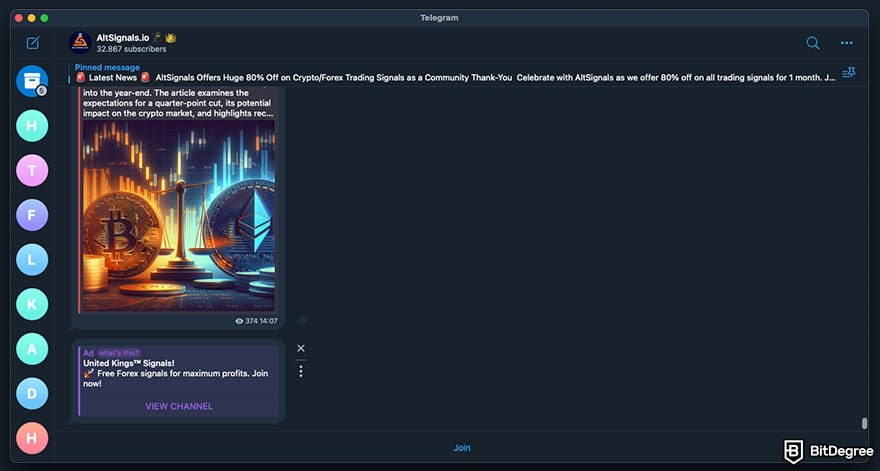
Task: Click the yellow minimize window button
Action: 31,18
